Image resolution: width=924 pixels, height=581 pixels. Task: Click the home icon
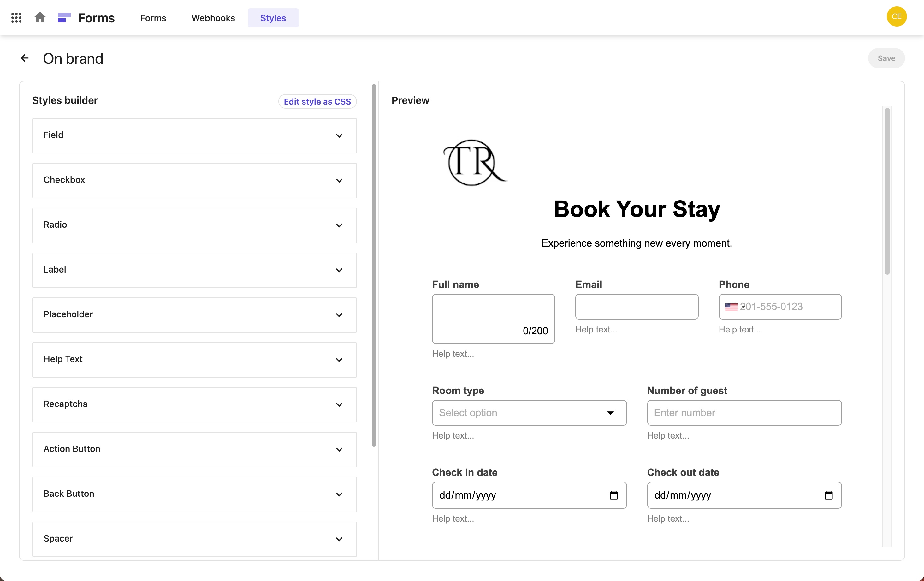click(x=40, y=18)
